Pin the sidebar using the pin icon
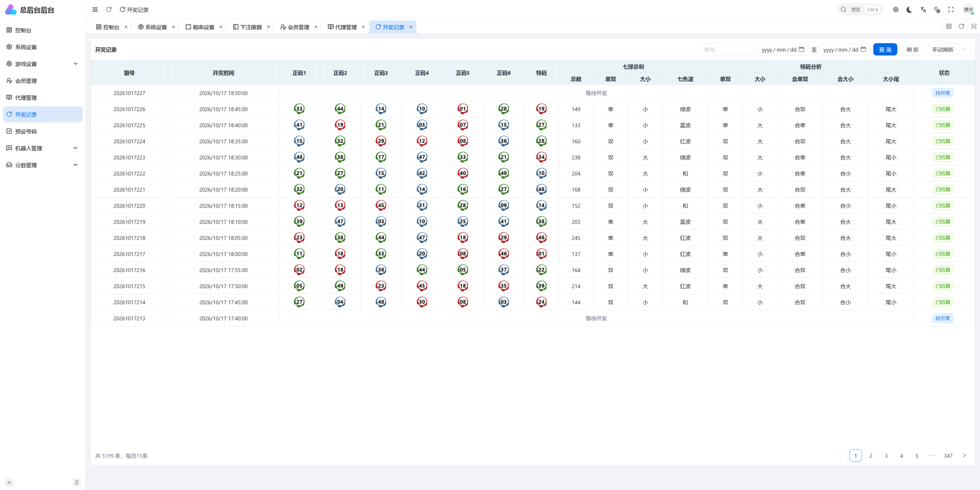Image resolution: width=980 pixels, height=490 pixels. click(77, 483)
